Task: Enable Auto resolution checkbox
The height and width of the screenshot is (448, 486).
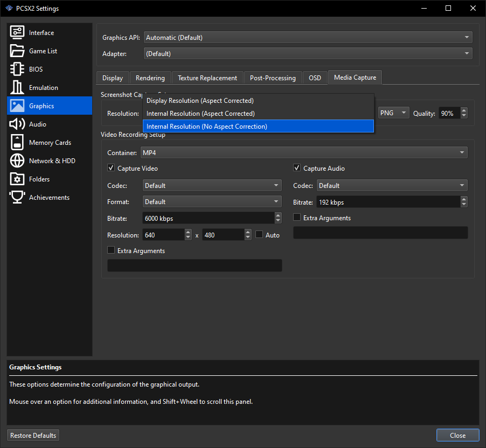Action: click(x=259, y=235)
